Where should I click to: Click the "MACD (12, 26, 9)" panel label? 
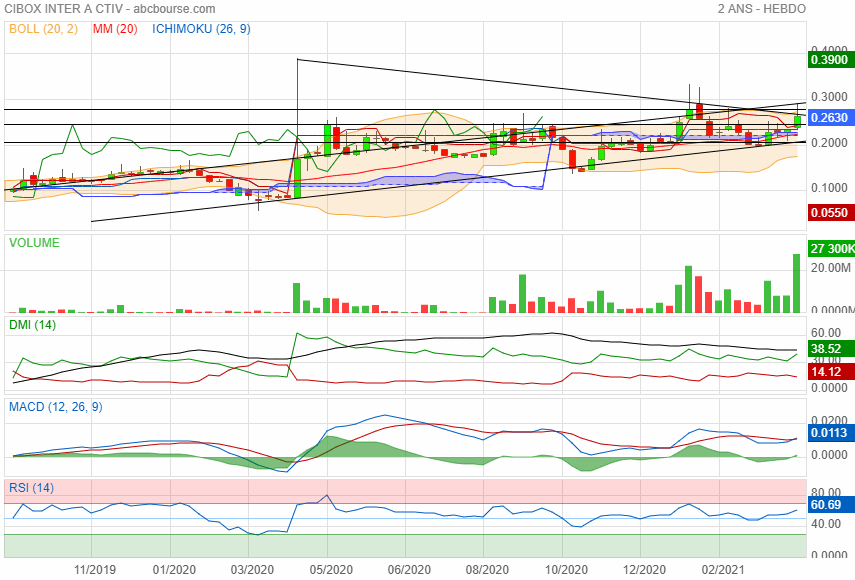[x=56, y=407]
